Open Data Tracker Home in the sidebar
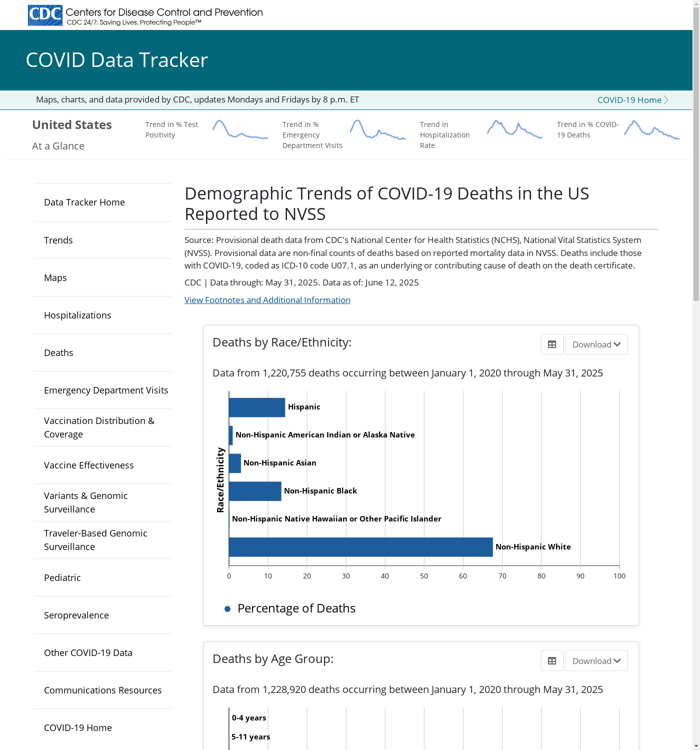This screenshot has height=750, width=700. click(84, 202)
